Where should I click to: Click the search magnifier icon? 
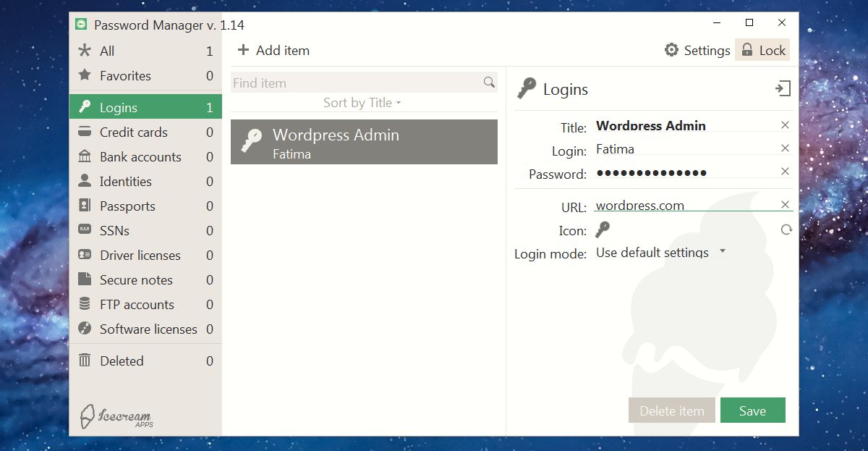click(489, 83)
